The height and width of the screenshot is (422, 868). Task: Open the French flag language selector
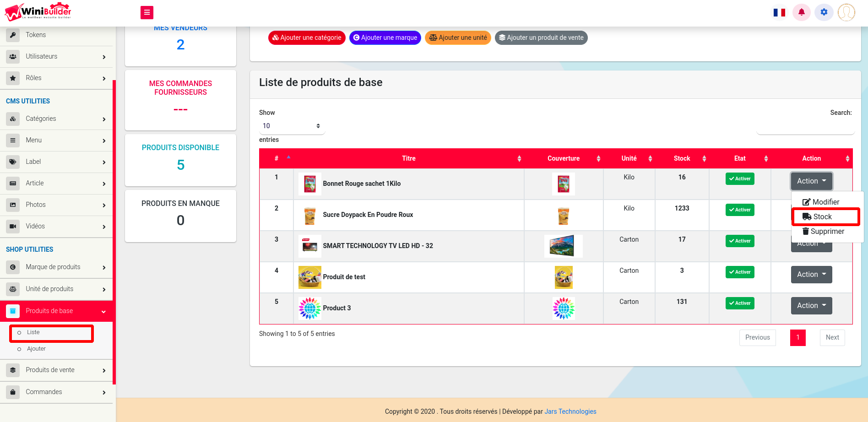779,12
